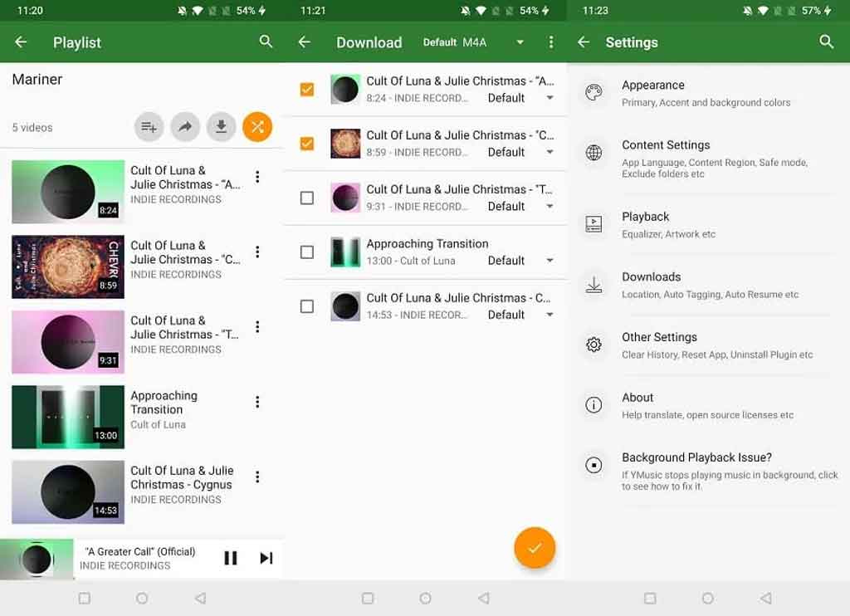Viewport: 850px width, 616px height.
Task: Check Approaching Transition in Download list
Action: [x=307, y=252]
